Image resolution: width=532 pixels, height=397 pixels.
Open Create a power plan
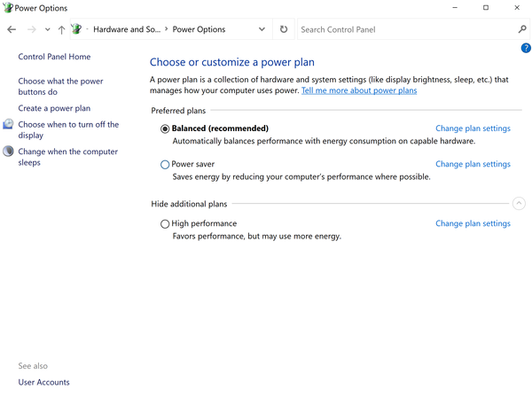(x=54, y=108)
